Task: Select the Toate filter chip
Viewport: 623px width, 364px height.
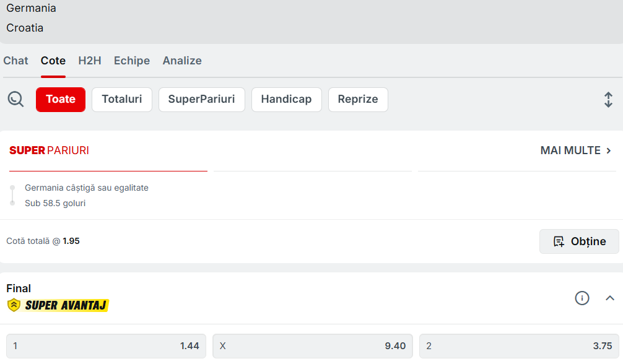Action: (61, 100)
